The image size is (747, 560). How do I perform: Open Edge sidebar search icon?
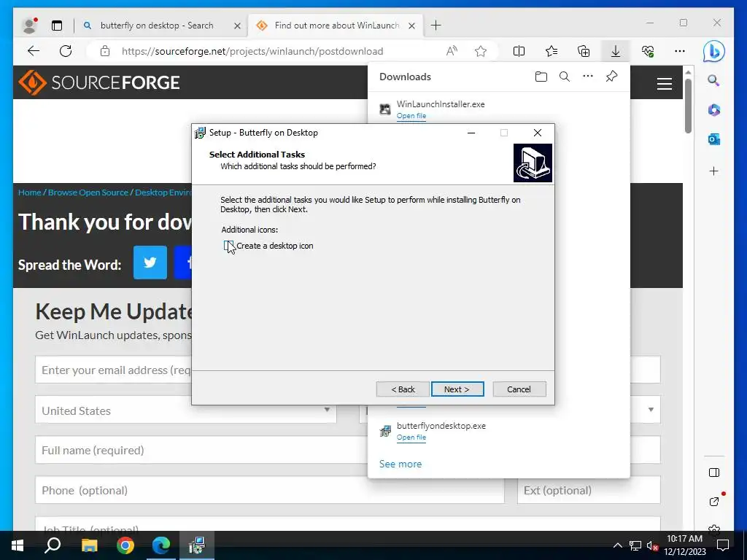(x=713, y=80)
